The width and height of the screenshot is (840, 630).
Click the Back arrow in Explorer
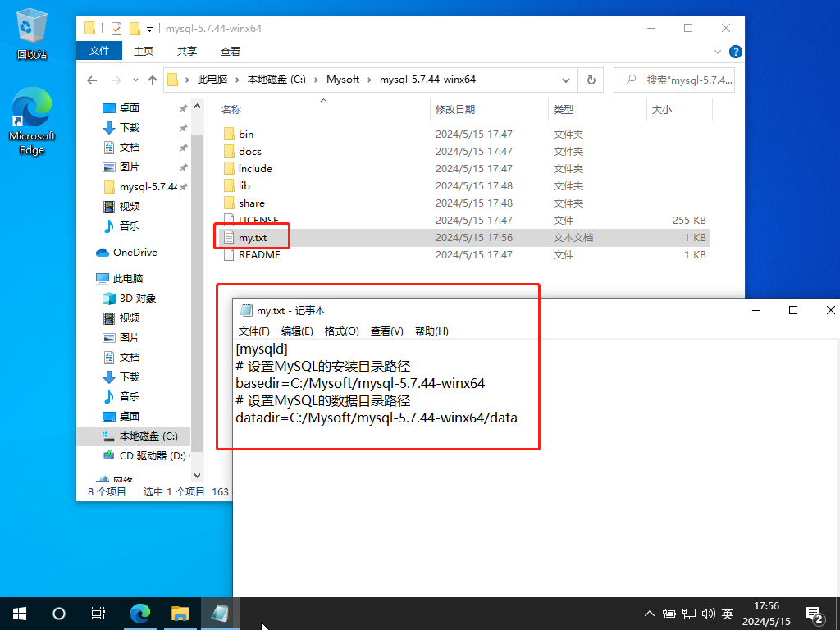92,80
